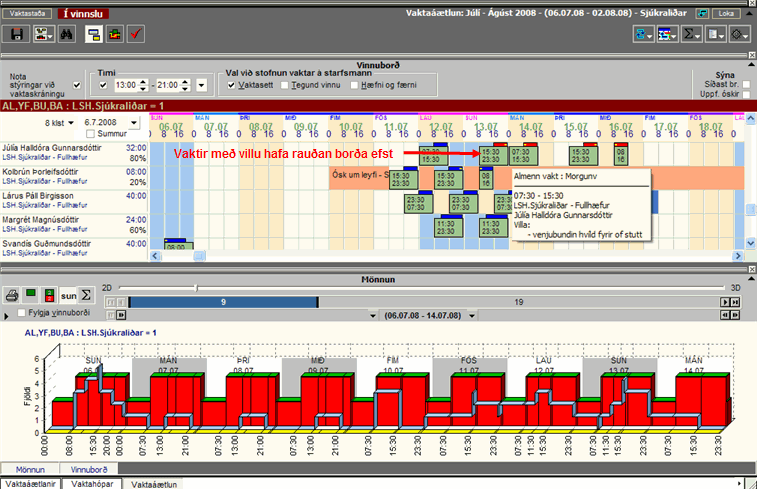Select employee Kolbrún Þorleifsdóttir row

click(74, 177)
